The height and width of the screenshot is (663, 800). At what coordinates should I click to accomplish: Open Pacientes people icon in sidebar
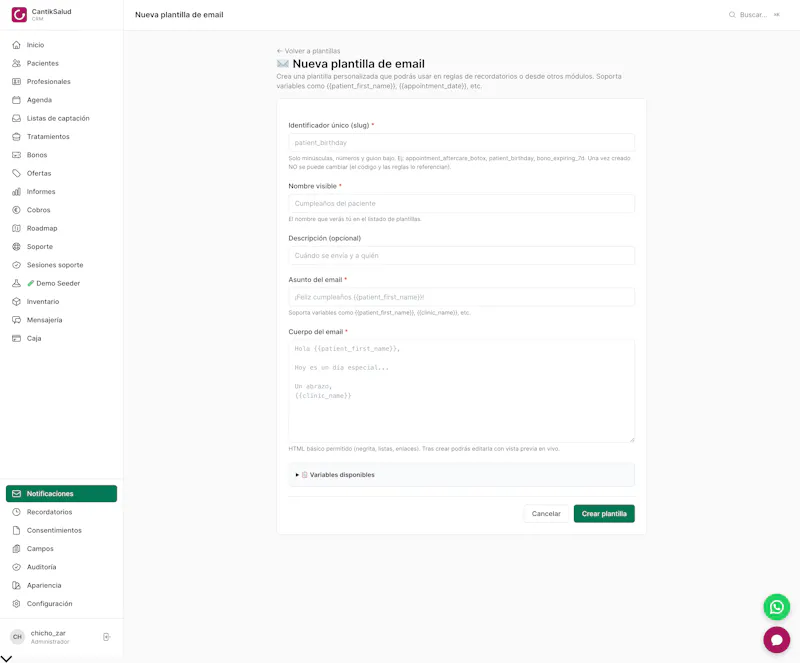pyautogui.click(x=16, y=63)
